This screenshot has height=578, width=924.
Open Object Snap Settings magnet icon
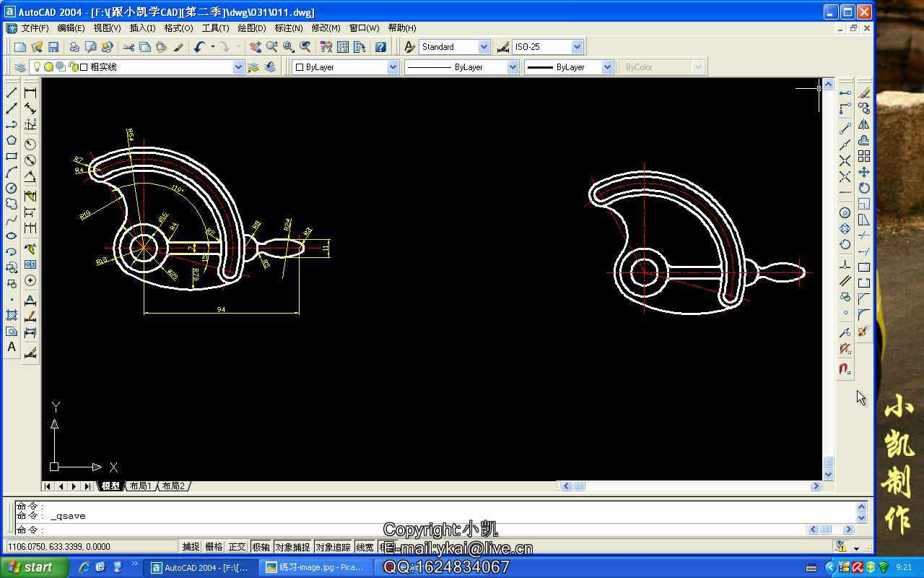click(845, 368)
